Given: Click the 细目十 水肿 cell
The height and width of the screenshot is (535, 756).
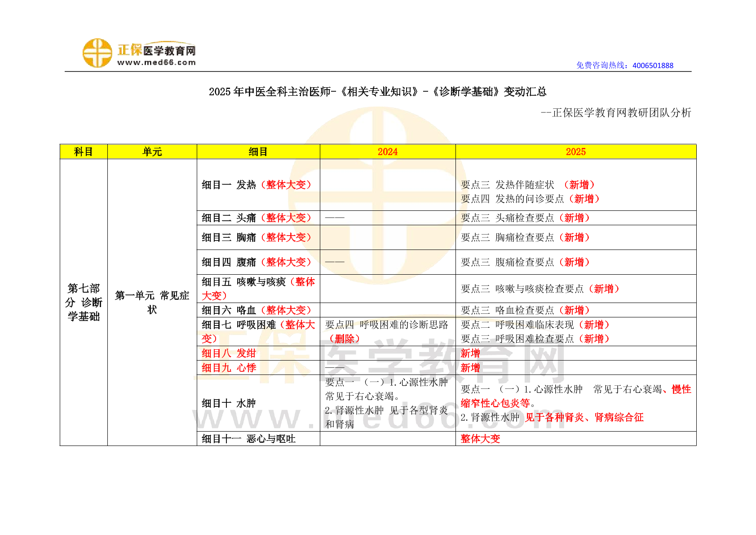Looking at the screenshot, I should click(x=229, y=403).
